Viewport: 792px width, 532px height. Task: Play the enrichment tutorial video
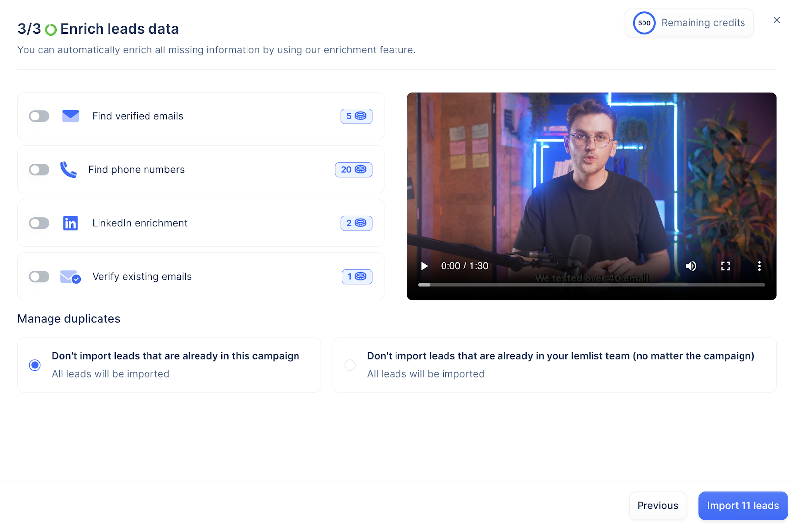pos(424,266)
